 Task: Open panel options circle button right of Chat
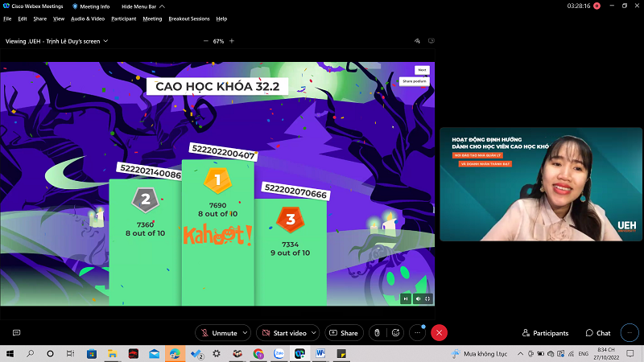click(630, 333)
